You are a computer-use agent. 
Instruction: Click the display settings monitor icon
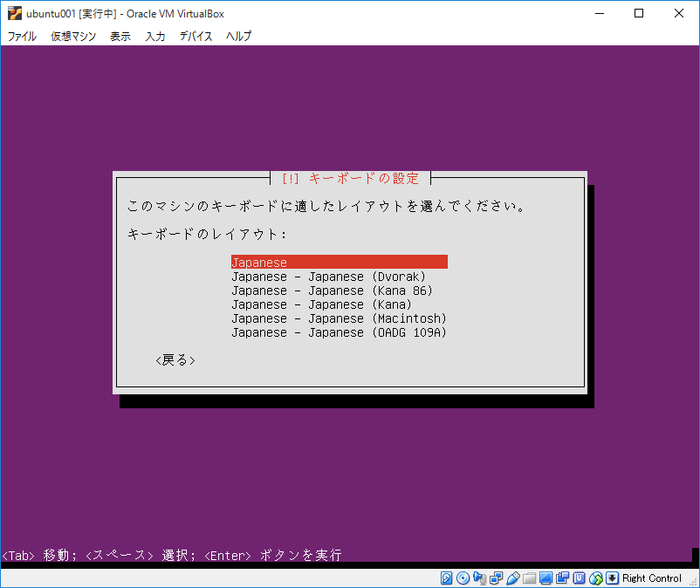point(546,578)
